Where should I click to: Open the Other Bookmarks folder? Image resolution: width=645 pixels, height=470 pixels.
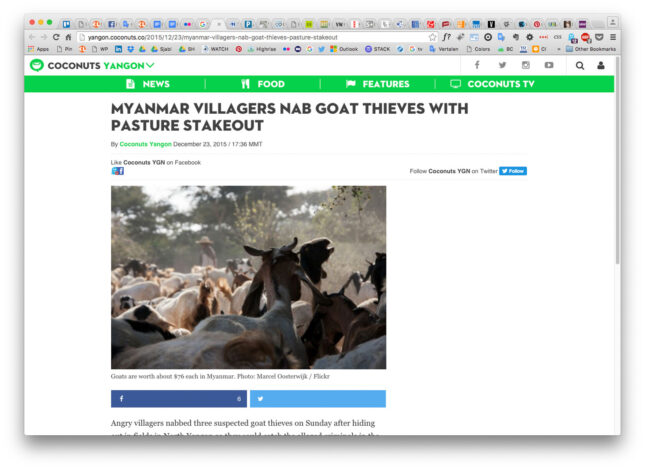click(x=591, y=49)
